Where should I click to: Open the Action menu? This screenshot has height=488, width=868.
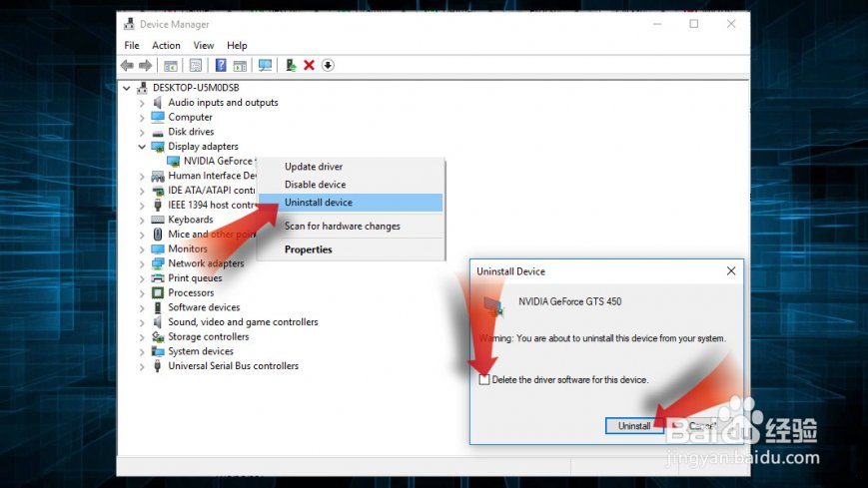166,45
